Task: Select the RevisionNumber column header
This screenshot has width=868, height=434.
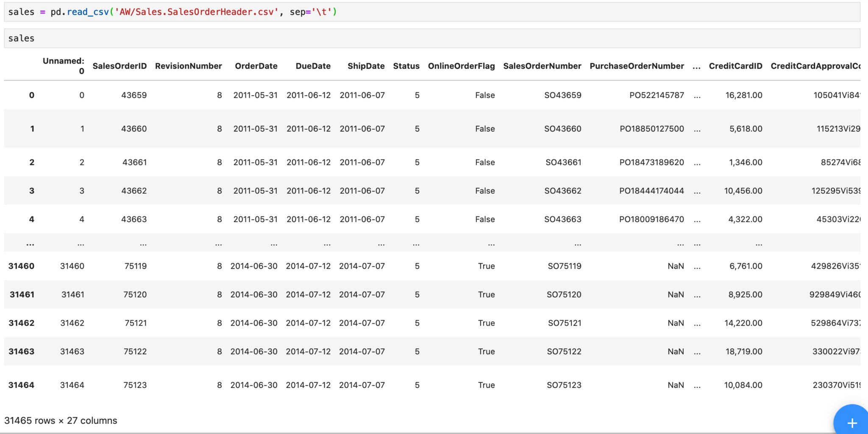Action: [x=188, y=66]
